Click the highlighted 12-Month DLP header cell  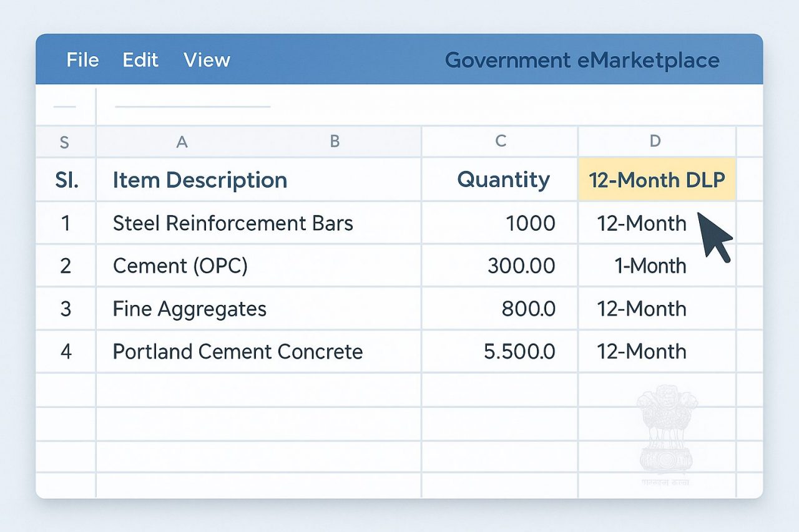click(x=657, y=180)
